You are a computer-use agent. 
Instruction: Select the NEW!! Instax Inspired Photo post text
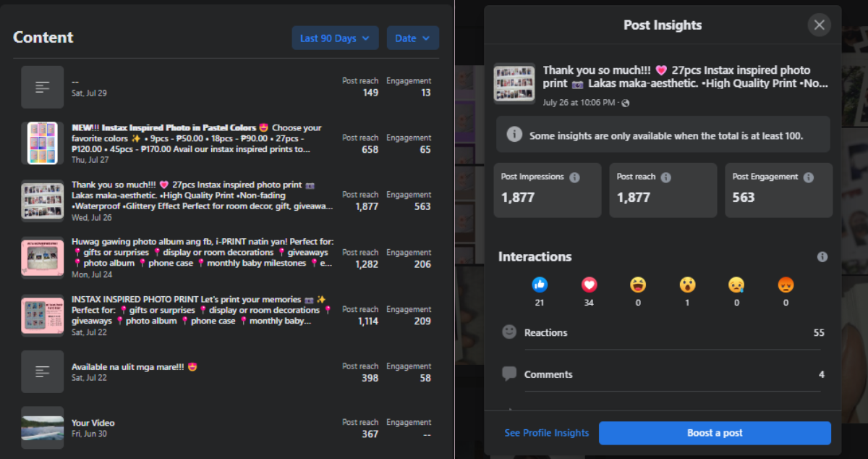coord(197,138)
